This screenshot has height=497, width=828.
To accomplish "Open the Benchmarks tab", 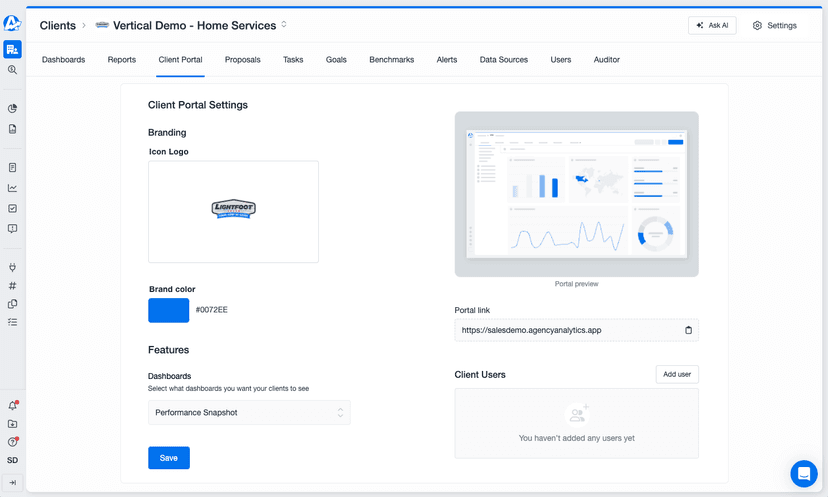I will (392, 60).
